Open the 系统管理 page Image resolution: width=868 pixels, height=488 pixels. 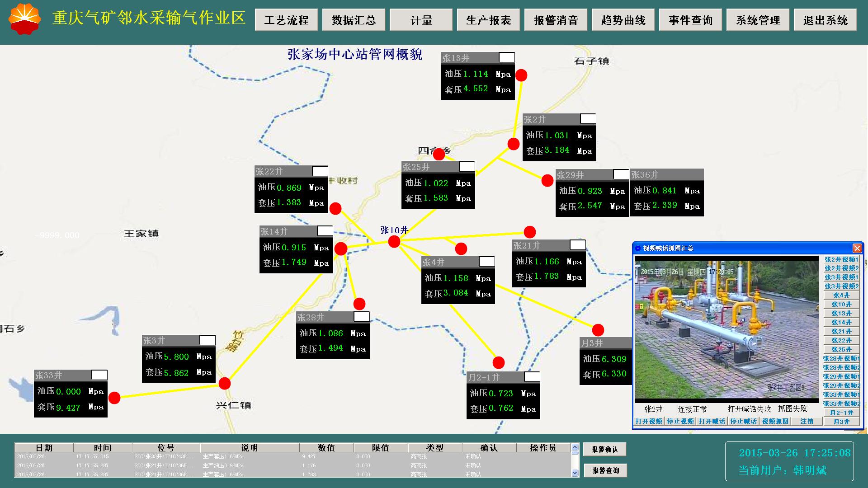pos(758,20)
